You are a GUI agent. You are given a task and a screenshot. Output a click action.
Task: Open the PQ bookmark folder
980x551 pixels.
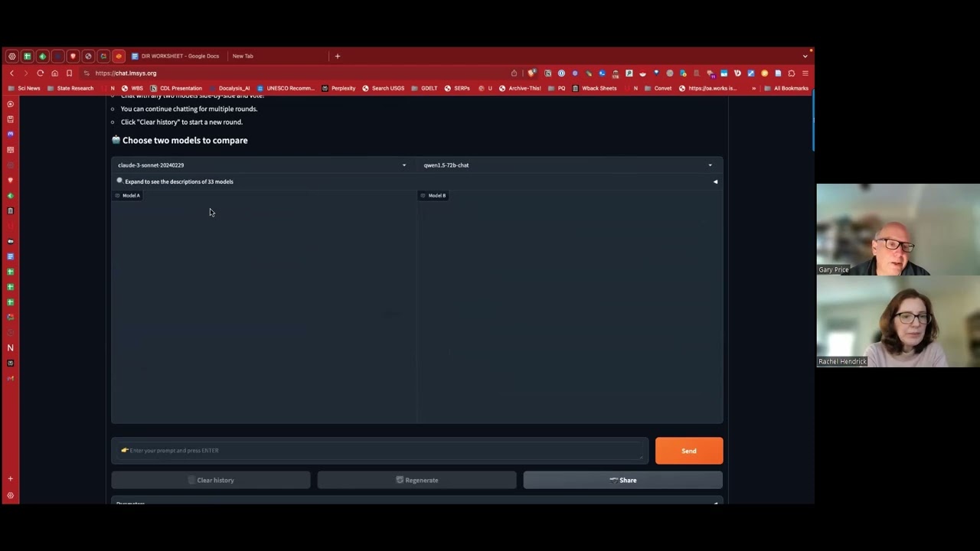point(557,88)
